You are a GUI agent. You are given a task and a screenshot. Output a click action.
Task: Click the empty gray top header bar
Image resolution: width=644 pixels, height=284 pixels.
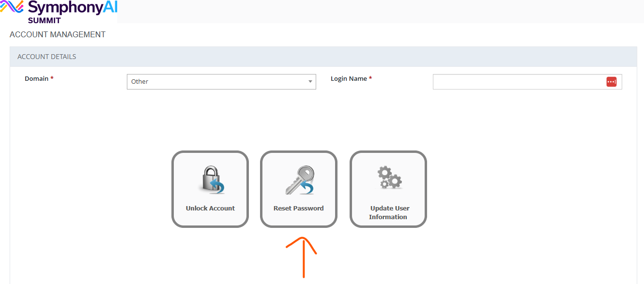(x=380, y=11)
